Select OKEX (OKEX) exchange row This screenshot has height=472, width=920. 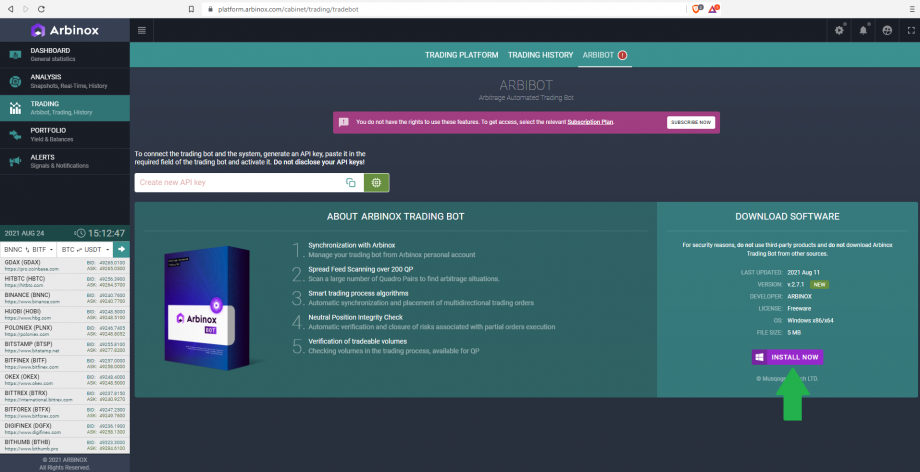[x=65, y=380]
